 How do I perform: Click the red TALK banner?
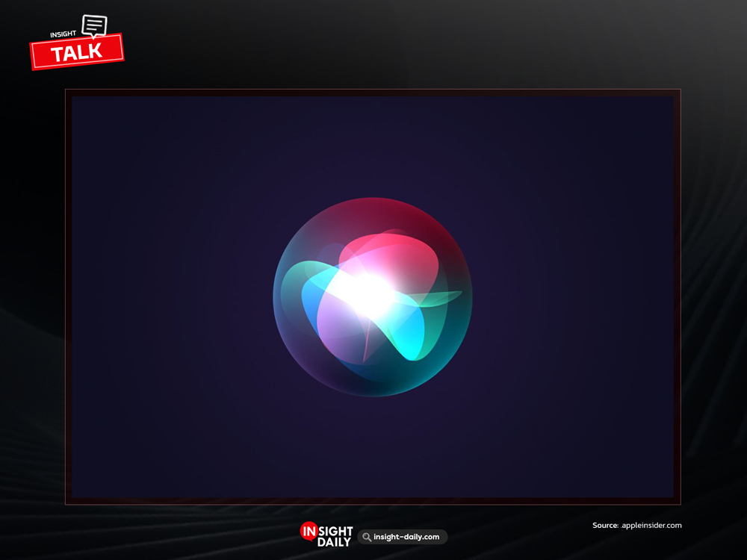click(76, 53)
